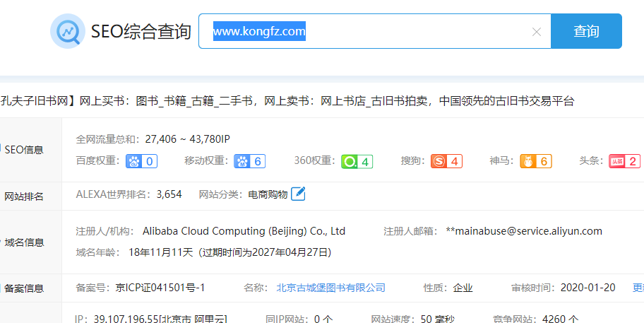Image resolution: width=644 pixels, height=323 pixels.
Task: Click the 头条 weight badge showing 2
Action: coord(625,161)
